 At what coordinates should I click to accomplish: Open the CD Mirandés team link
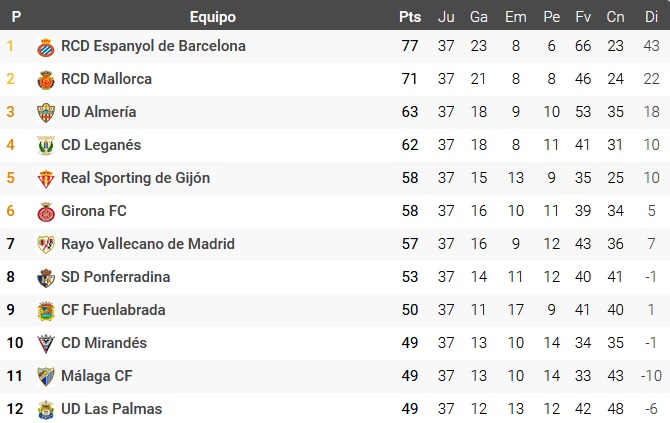(104, 343)
